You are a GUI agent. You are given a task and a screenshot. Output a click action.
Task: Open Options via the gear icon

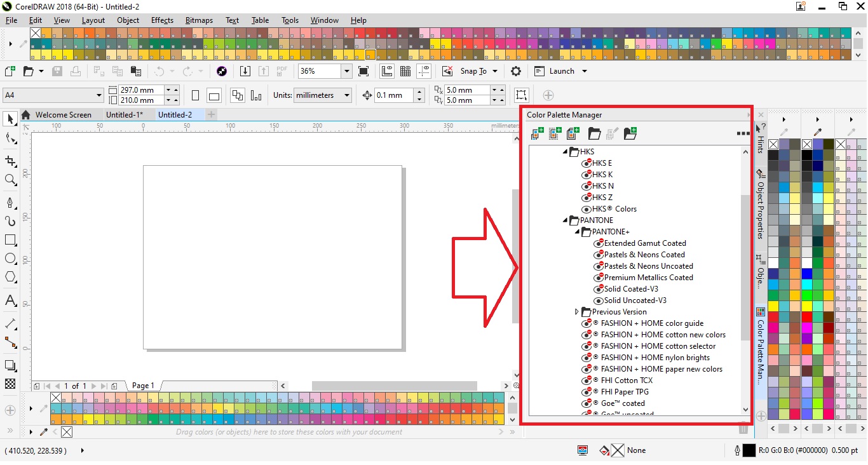(x=516, y=71)
